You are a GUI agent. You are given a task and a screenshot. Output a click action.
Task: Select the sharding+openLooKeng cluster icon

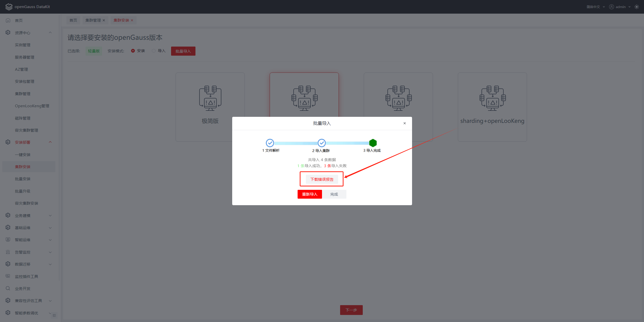[492, 98]
